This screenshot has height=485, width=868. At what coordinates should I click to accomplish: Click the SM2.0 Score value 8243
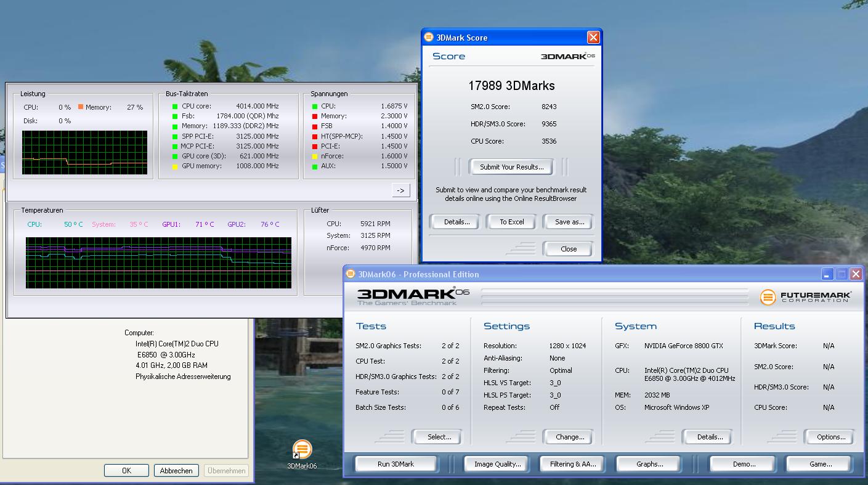[549, 107]
